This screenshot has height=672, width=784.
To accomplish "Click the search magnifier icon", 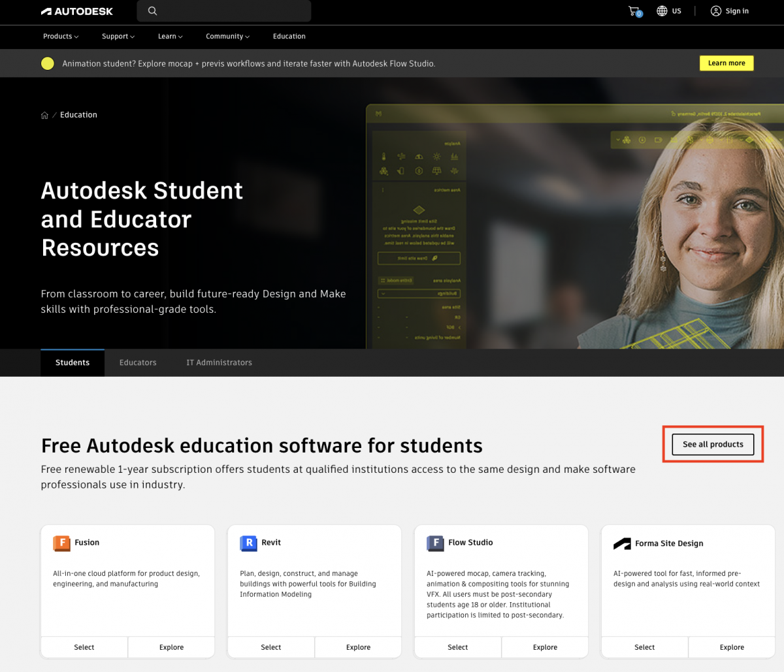I will (152, 11).
